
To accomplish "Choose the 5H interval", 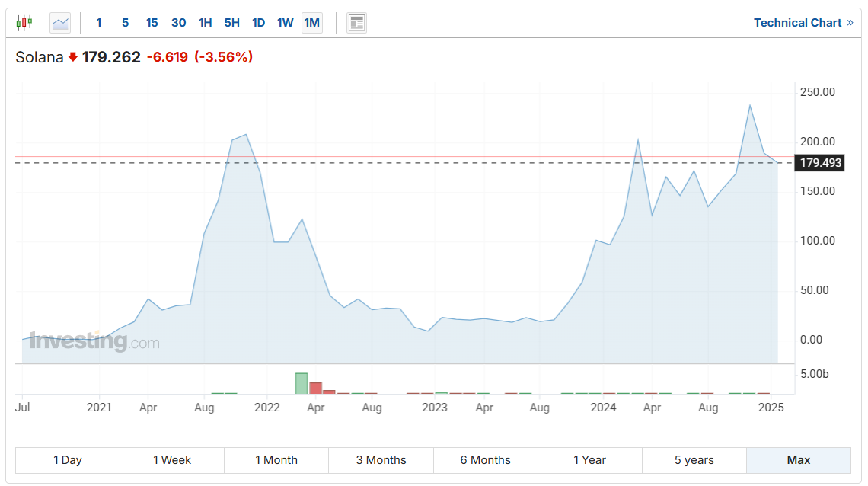I will (x=232, y=23).
